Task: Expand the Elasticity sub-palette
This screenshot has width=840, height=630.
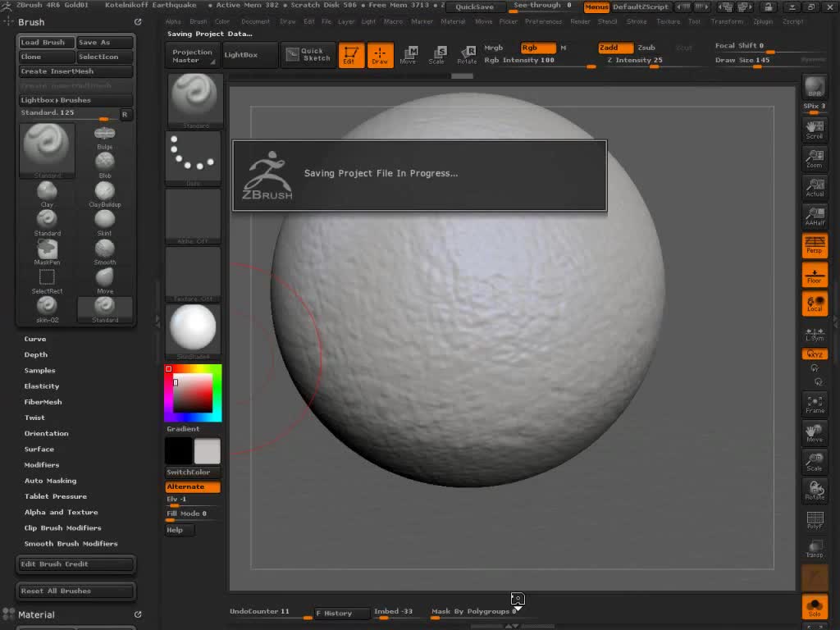Action: [42, 386]
